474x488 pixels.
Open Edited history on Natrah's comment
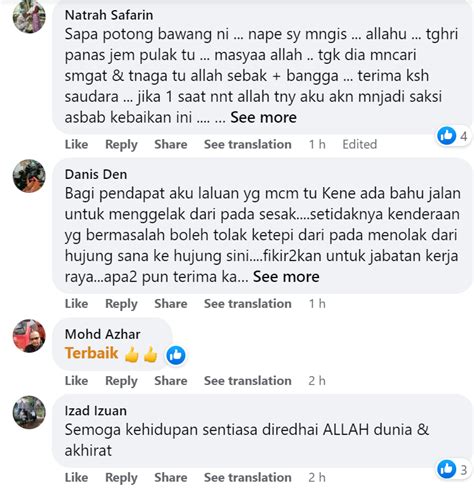(360, 144)
